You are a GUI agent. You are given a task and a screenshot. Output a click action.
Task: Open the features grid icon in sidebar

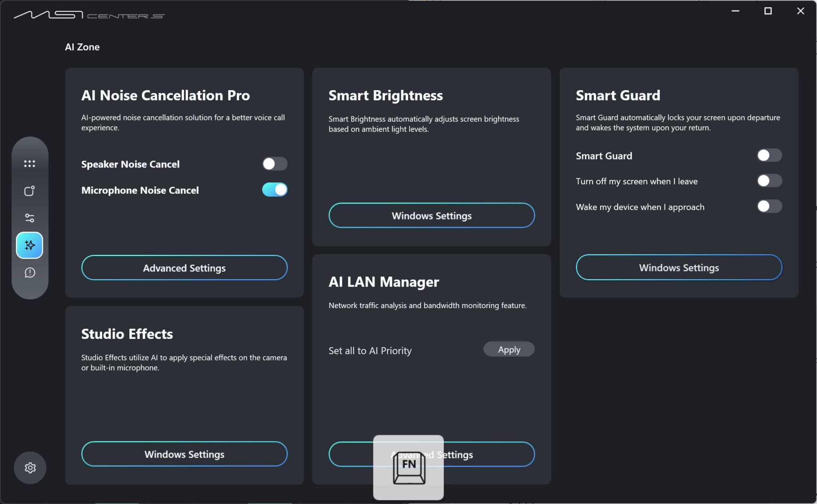30,164
